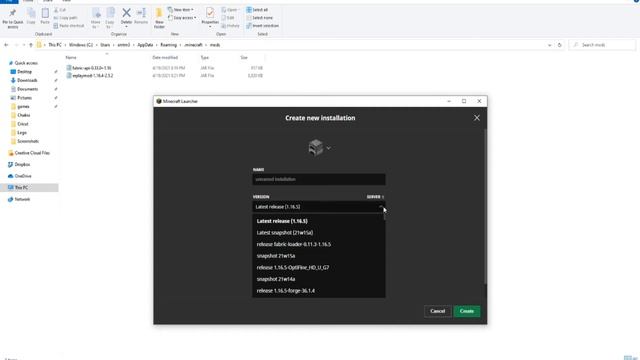Screen dimensions: 640x360
Task: Open Network in the navigation pane
Action: pos(22,199)
